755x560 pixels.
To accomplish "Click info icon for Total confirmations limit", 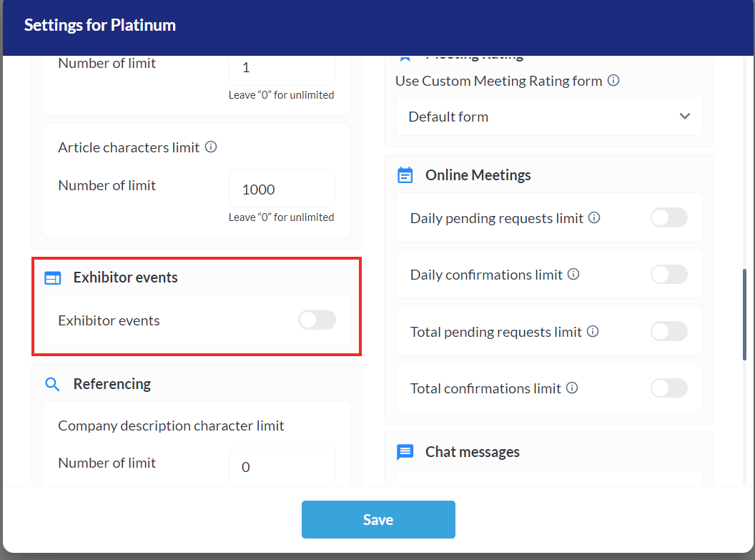I will (571, 388).
